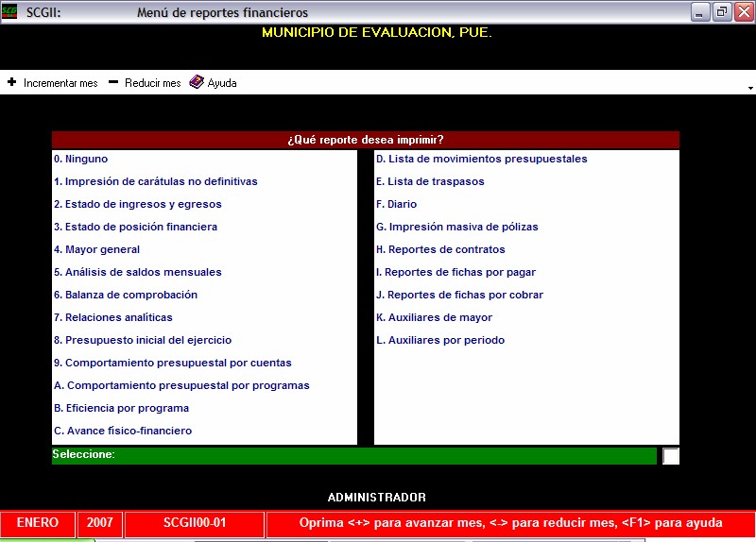This screenshot has width=756, height=542.
Task: Click the SCG application icon in title bar
Action: (x=9, y=11)
